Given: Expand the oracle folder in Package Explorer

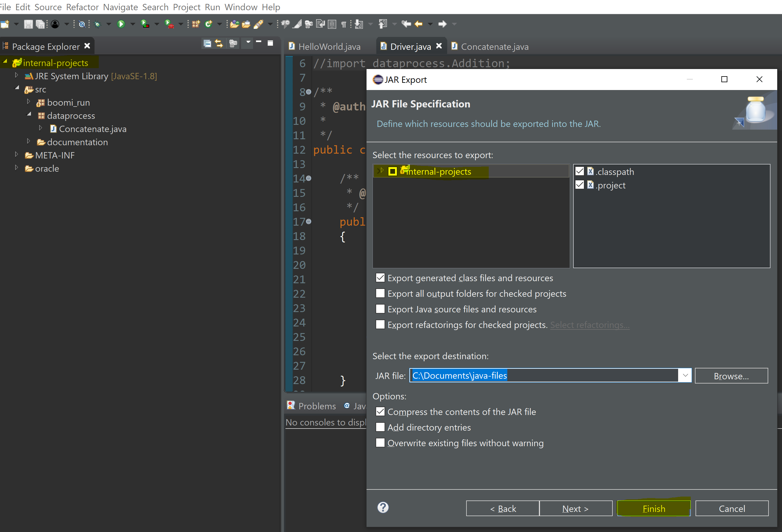Looking at the screenshot, I should [x=17, y=168].
